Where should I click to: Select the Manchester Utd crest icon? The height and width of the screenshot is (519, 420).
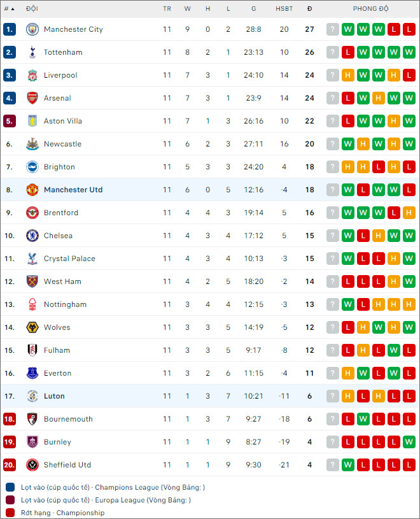[32, 190]
